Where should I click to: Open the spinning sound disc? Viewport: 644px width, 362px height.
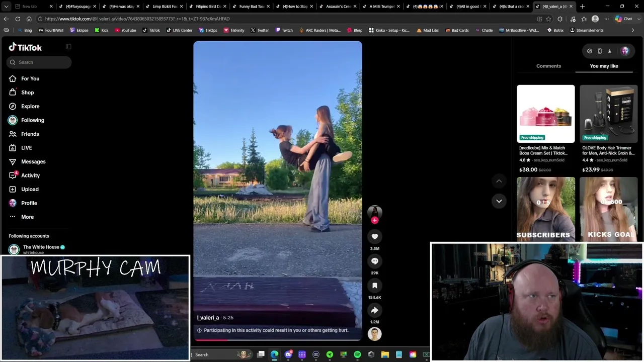click(374, 334)
